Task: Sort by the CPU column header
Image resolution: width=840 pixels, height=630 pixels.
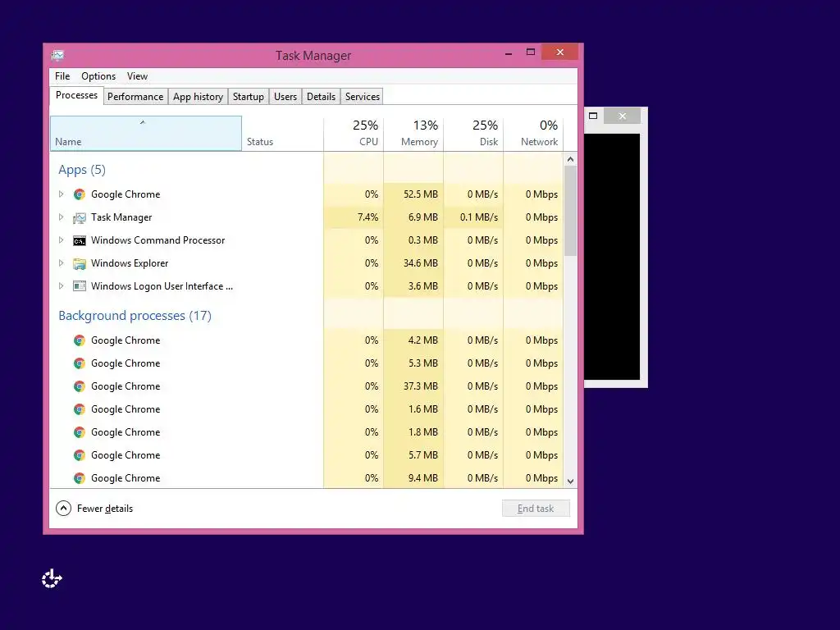Action: [x=354, y=134]
